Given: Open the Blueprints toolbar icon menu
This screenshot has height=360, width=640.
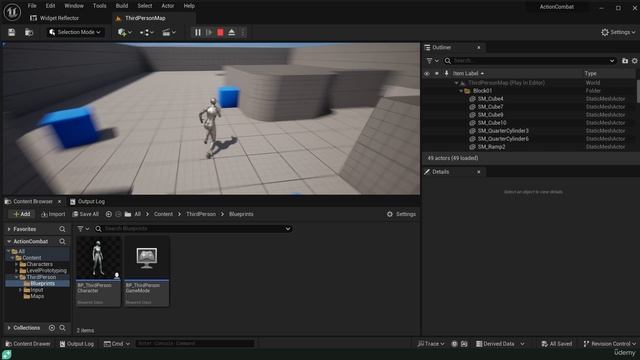Looking at the screenshot, I should 147,32.
